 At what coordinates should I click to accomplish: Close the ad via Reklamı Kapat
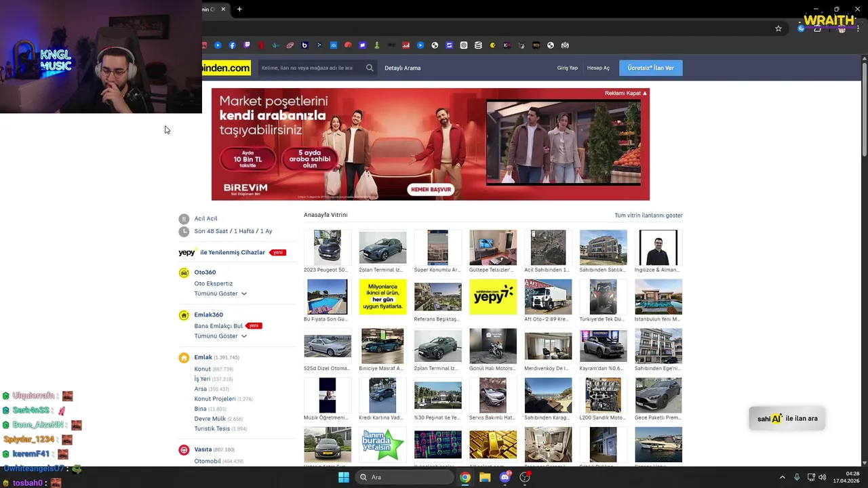coord(626,93)
